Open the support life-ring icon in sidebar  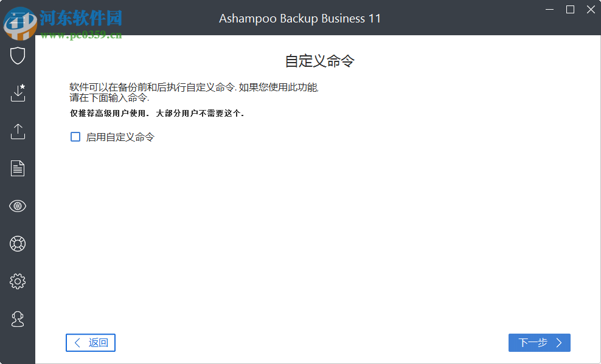(18, 244)
